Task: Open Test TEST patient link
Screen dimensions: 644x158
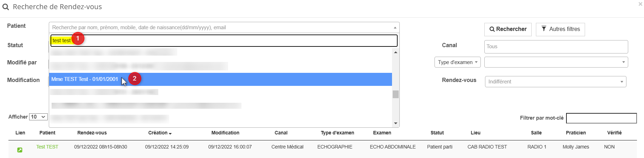Action: [x=47, y=147]
